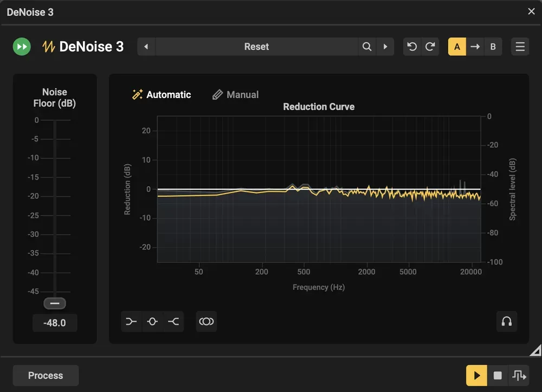Click the Reduction Curve title
The width and height of the screenshot is (542, 392).
coord(319,107)
